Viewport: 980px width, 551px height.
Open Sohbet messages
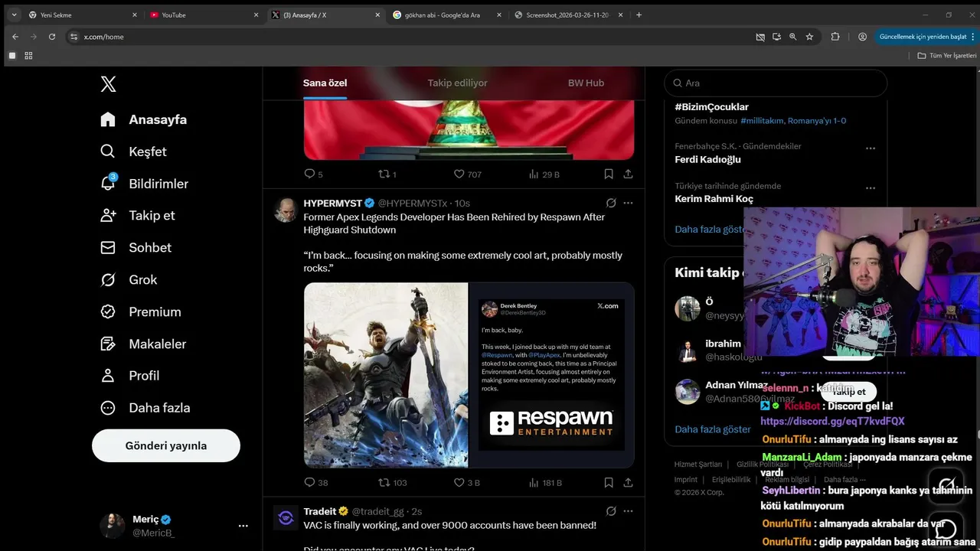coord(136,248)
